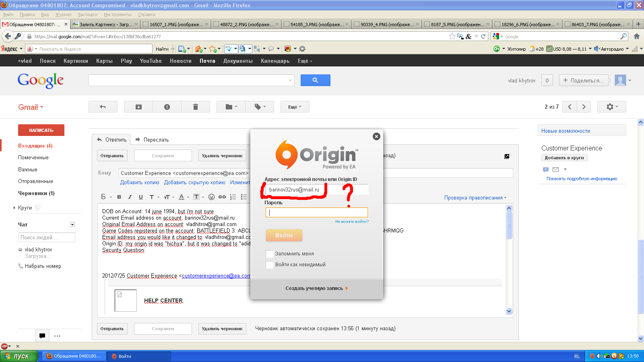Open the 'Ещё' actions dropdown above the message
644x362 pixels.
[x=295, y=107]
